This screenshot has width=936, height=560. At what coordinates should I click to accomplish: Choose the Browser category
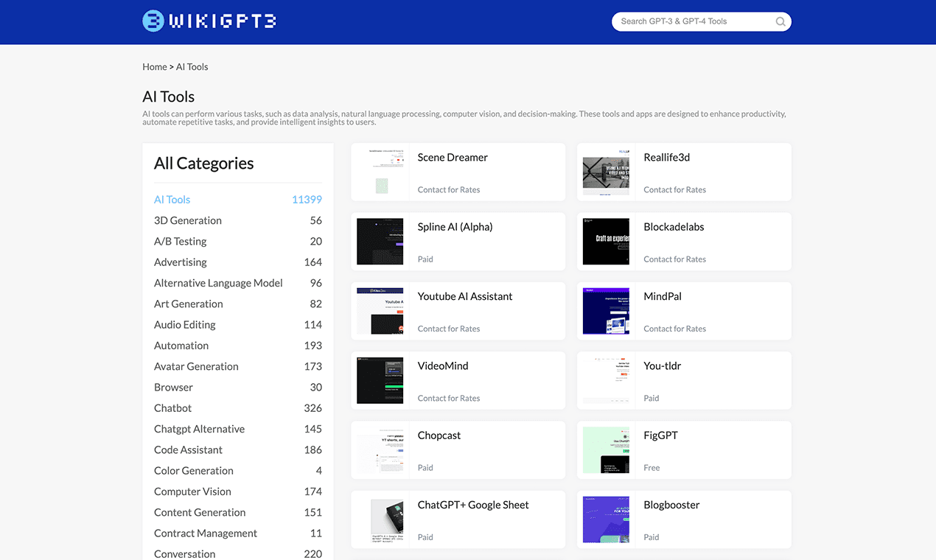[173, 387]
